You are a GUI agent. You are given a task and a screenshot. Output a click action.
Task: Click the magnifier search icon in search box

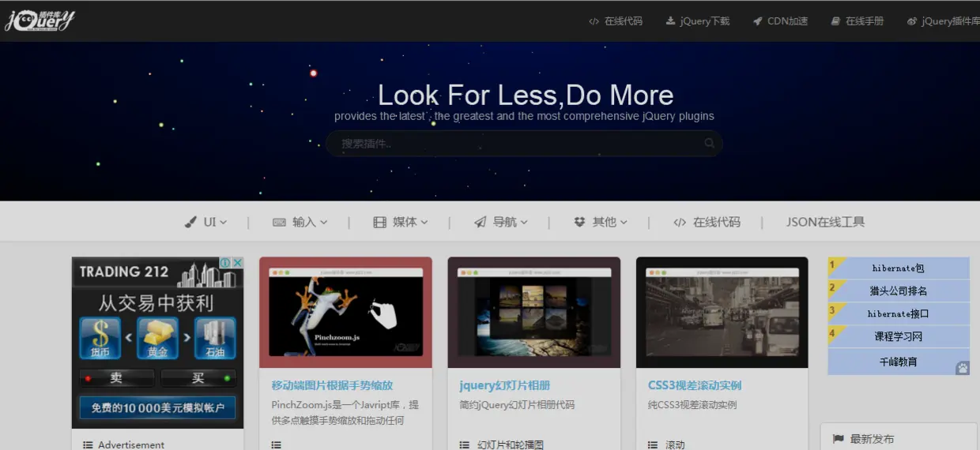point(709,143)
